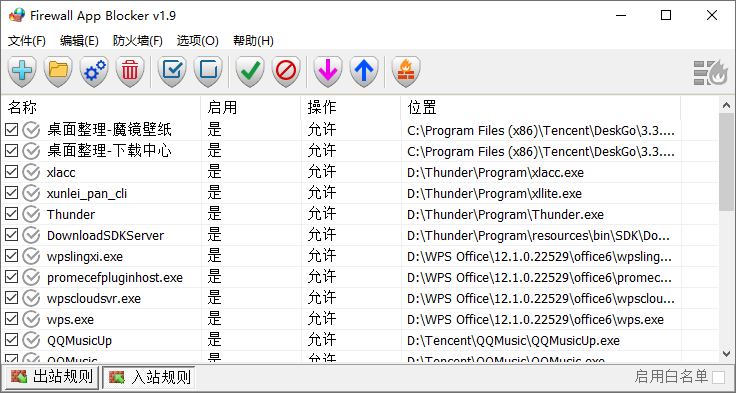
Task: Click the magenta Move down arrow icon
Action: tap(328, 71)
